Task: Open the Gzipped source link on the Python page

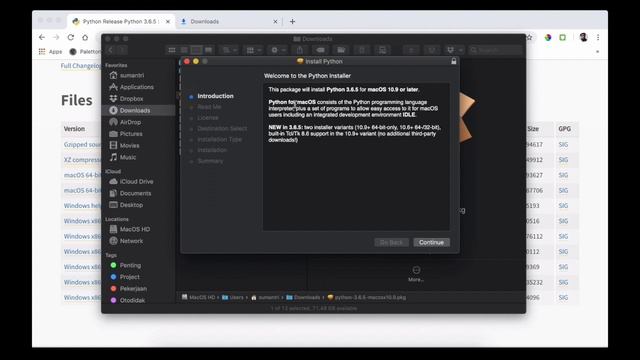Action: 82,144
